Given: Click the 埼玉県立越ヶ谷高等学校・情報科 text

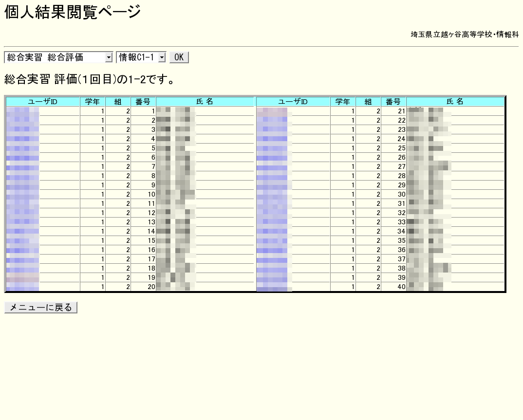Looking at the screenshot, I should point(464,35).
